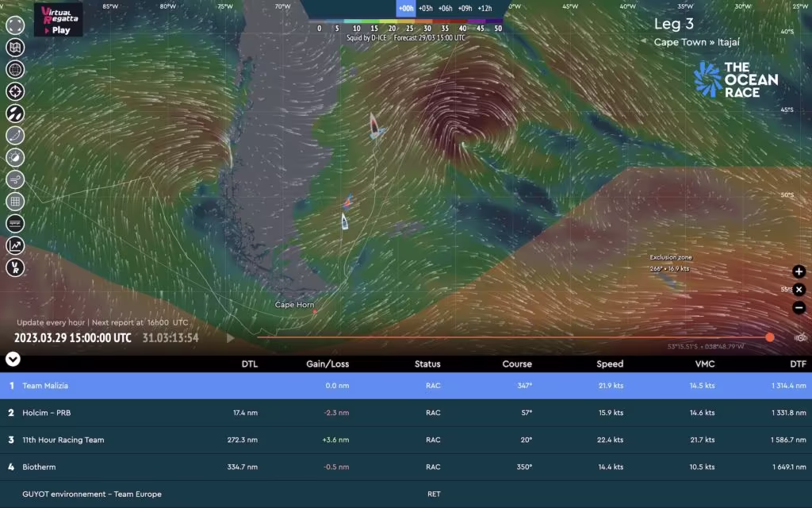The height and width of the screenshot is (508, 812).
Task: Click the icon right of the timeline
Action: tap(801, 337)
